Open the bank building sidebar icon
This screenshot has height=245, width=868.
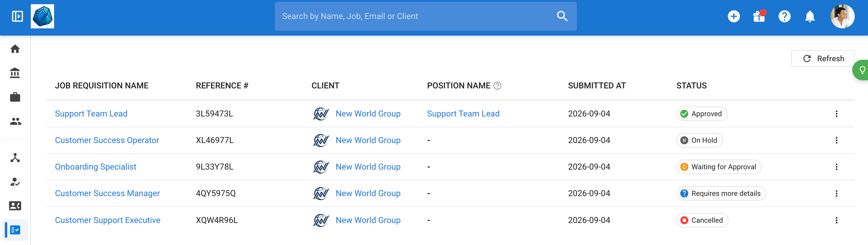pos(15,73)
